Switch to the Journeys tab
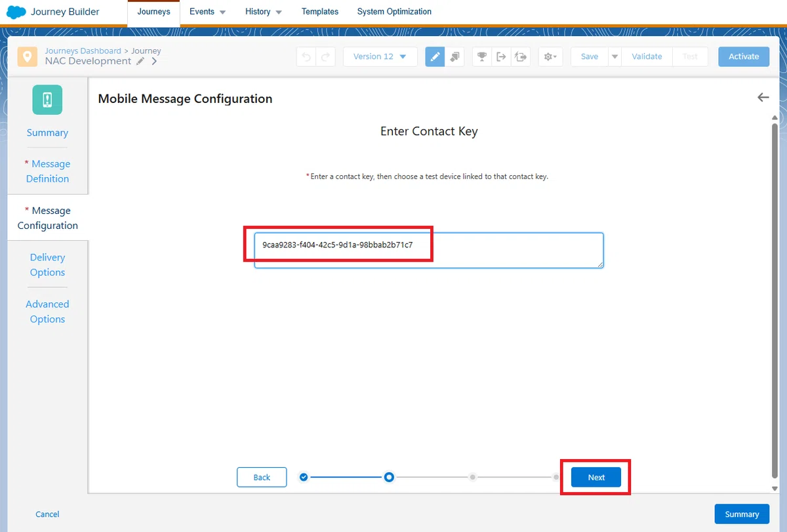The height and width of the screenshot is (532, 787). (153, 12)
